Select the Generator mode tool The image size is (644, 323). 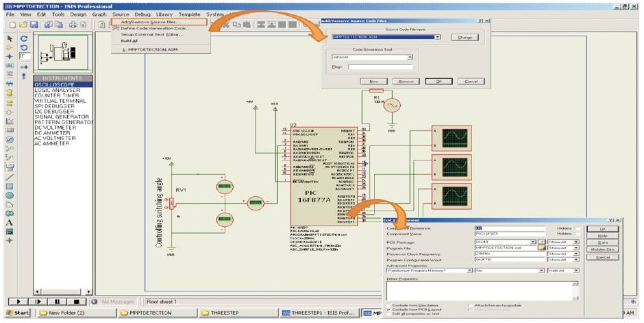click(10, 140)
